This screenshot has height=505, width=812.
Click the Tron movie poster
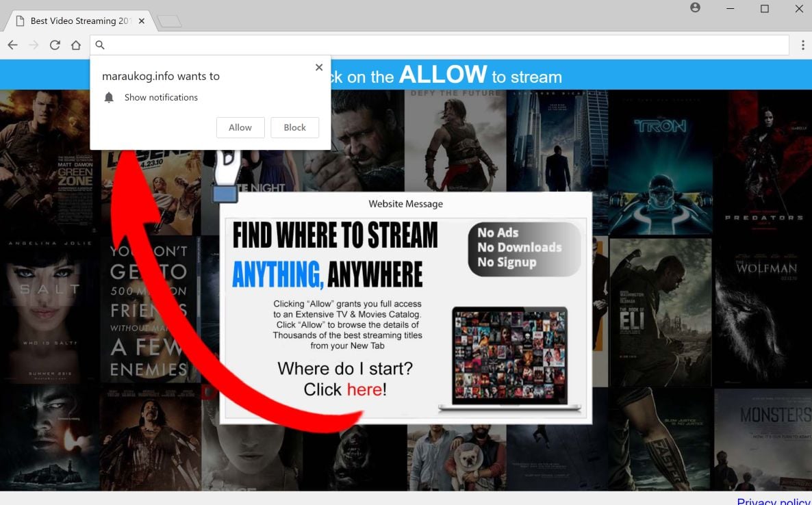pyautogui.click(x=660, y=162)
